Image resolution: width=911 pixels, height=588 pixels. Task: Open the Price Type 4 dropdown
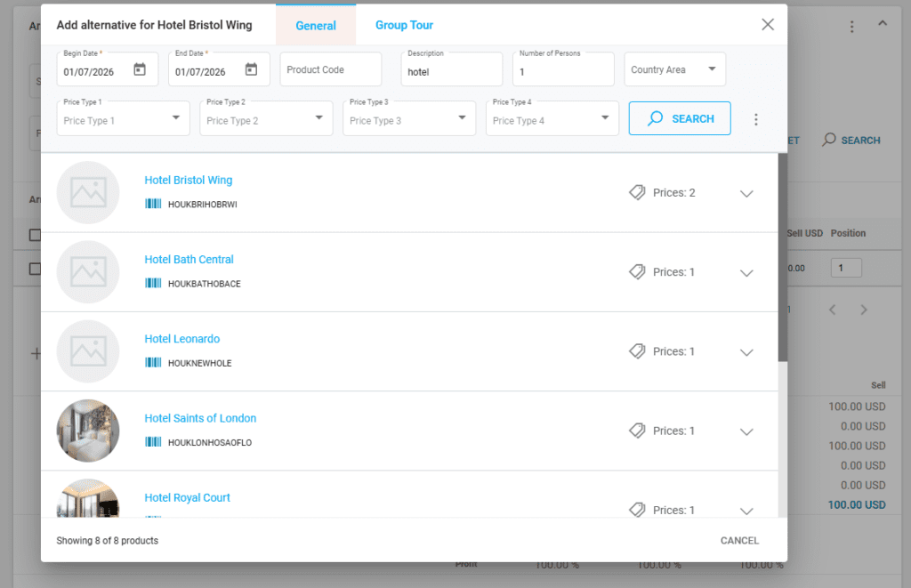(x=552, y=118)
